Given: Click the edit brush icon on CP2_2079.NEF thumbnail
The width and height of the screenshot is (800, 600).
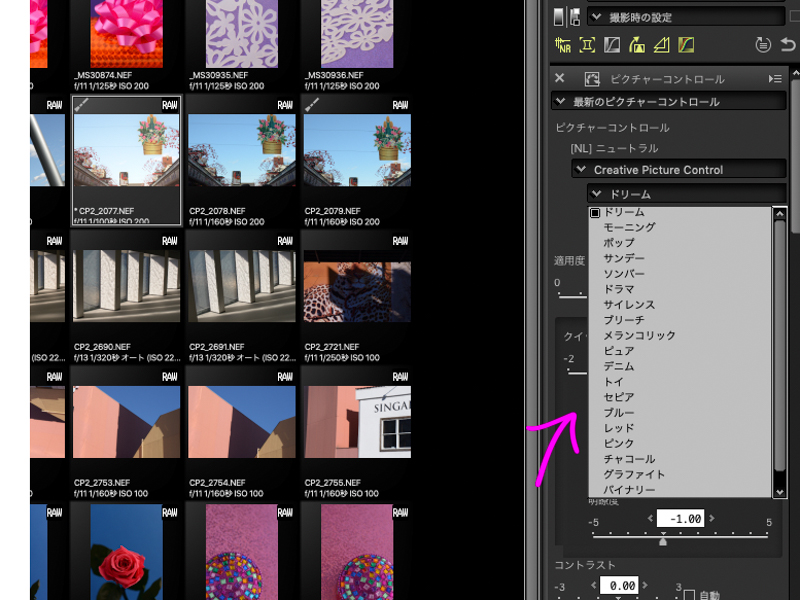Looking at the screenshot, I should [312, 105].
